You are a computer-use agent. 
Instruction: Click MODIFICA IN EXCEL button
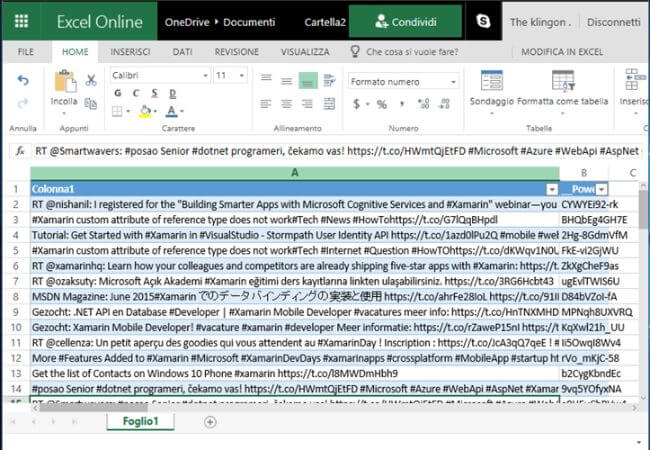click(562, 52)
